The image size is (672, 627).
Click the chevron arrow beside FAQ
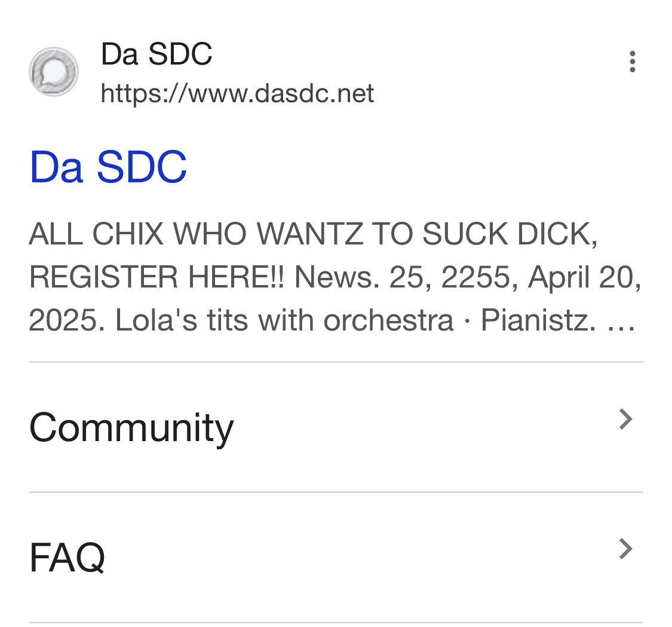coord(626,549)
